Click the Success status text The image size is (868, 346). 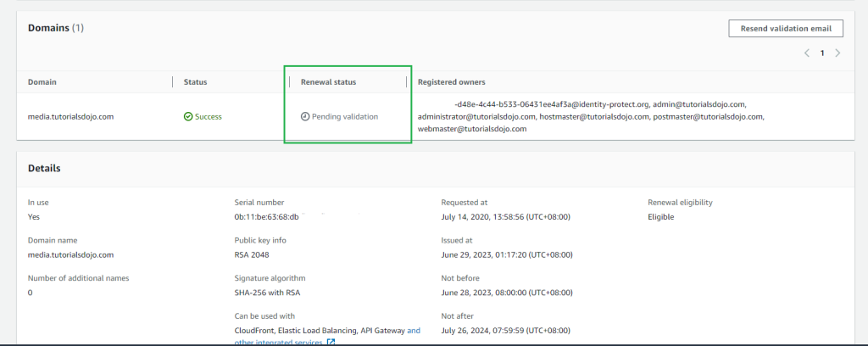pos(209,116)
